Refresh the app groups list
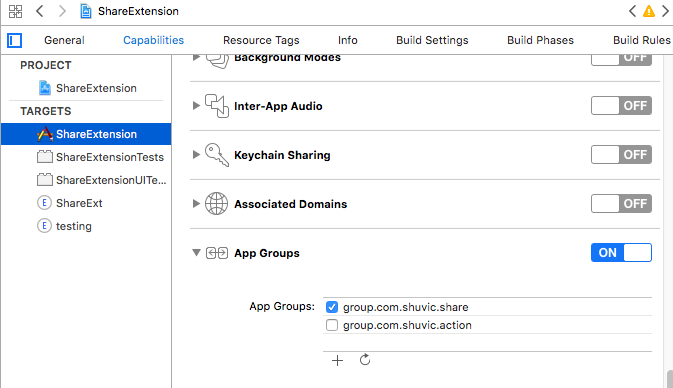Image resolution: width=673 pixels, height=388 pixels. (x=365, y=360)
